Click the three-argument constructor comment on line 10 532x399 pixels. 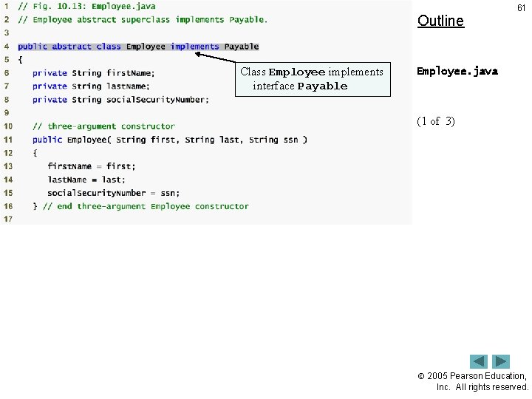[104, 126]
